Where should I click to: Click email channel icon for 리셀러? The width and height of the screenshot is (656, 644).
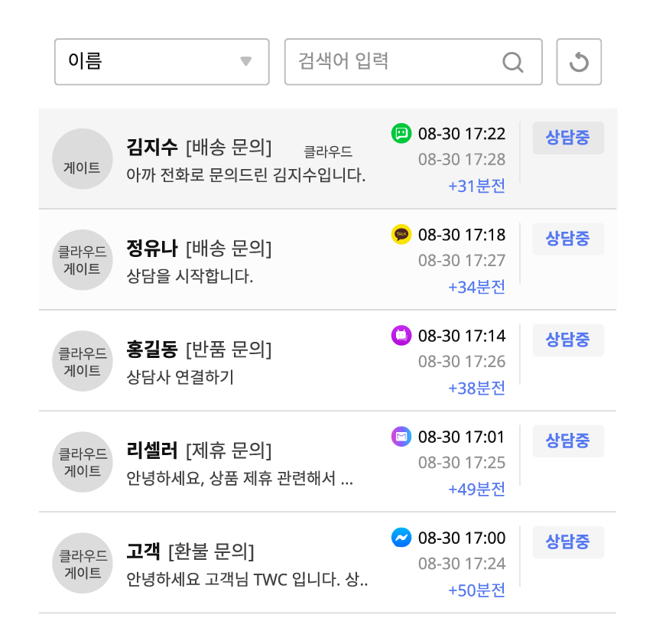point(401,437)
